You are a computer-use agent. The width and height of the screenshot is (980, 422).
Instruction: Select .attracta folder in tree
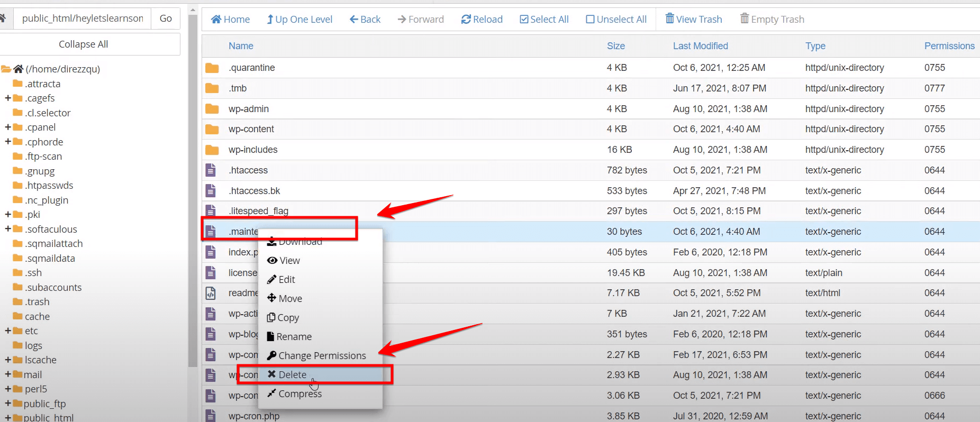point(42,84)
